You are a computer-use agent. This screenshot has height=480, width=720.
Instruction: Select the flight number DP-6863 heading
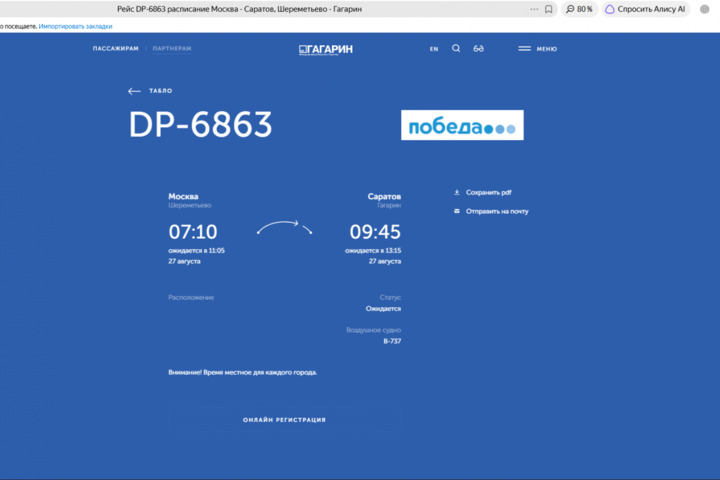(200, 124)
